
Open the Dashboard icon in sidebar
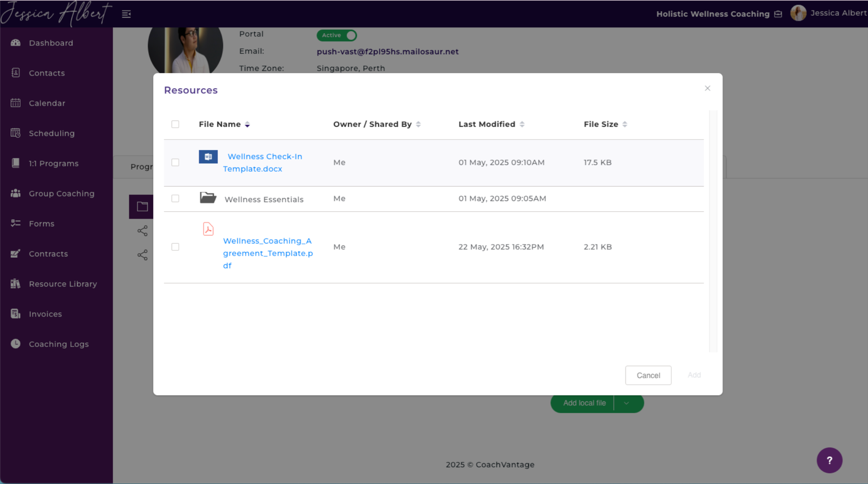tap(16, 43)
